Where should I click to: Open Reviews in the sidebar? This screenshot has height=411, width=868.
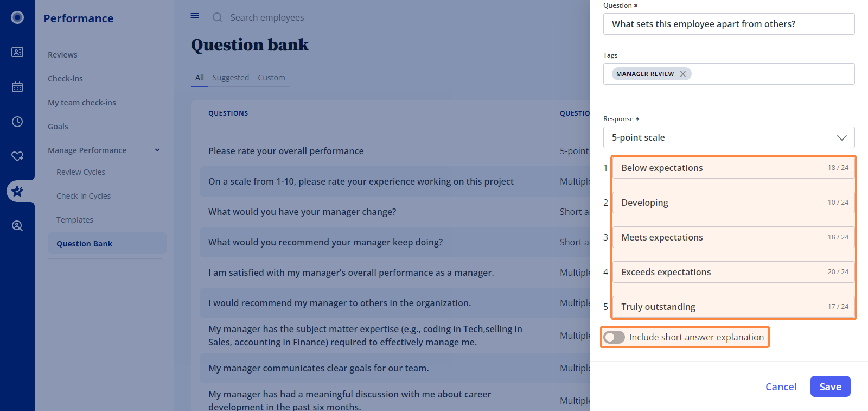62,55
